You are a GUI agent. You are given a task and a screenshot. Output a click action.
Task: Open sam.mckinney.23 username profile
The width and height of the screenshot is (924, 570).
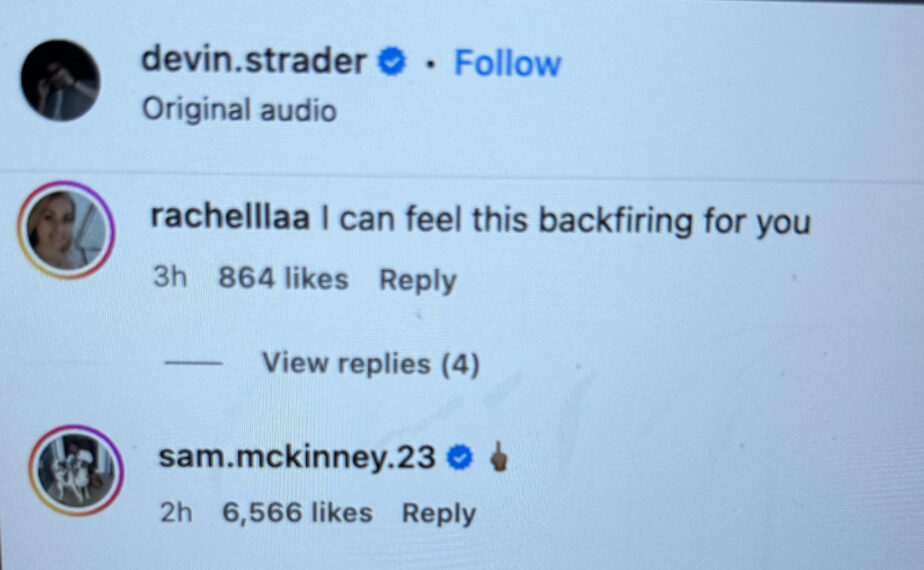pos(298,457)
